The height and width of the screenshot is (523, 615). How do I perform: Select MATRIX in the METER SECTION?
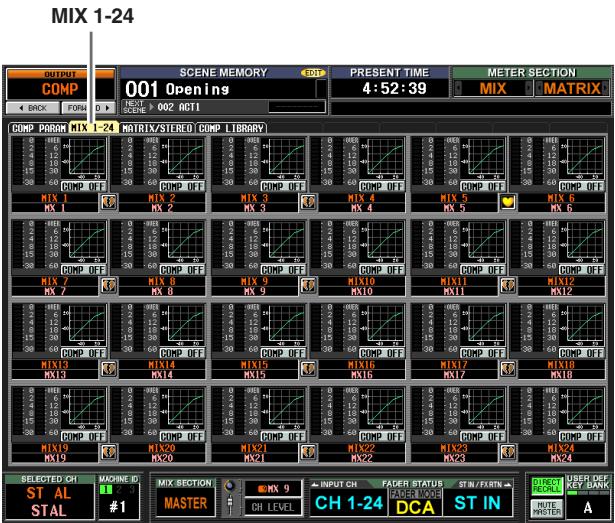point(572,88)
